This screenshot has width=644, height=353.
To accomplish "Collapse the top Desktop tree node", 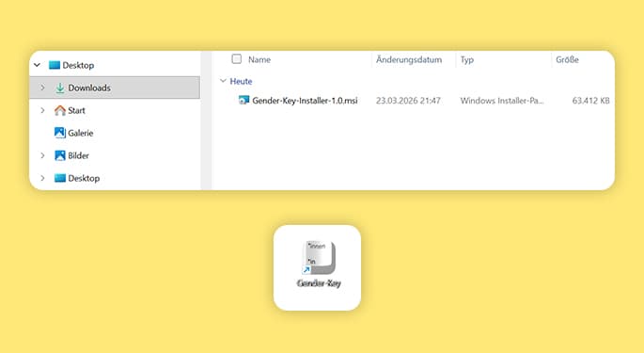I will coord(37,65).
